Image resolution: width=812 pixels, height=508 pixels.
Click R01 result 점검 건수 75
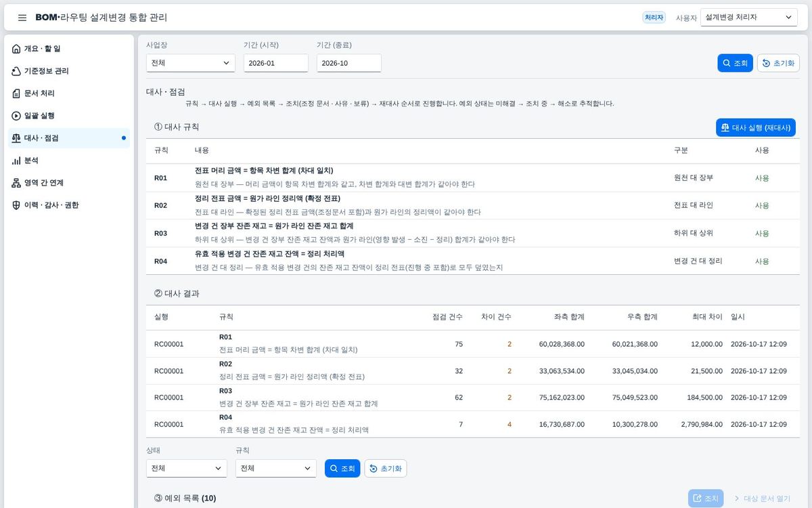[459, 344]
